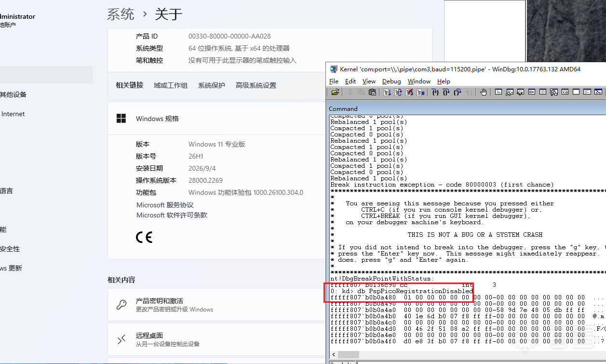This screenshot has height=364, width=606.
Task: Click the key icon for 产品密钥和激活
Action: point(121,305)
